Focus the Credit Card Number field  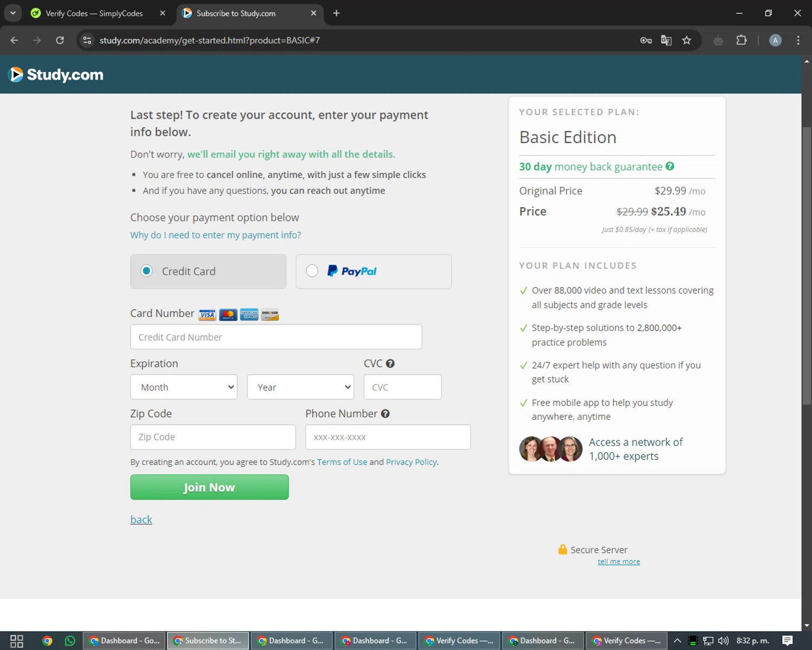(x=276, y=337)
